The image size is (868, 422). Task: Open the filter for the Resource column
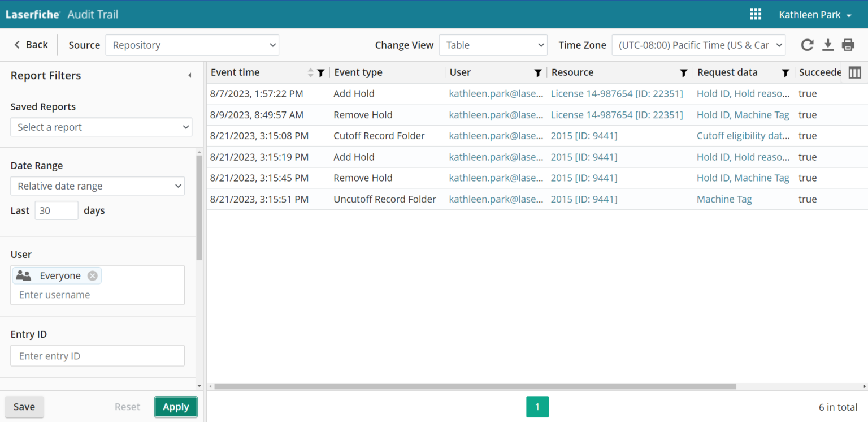coord(684,73)
